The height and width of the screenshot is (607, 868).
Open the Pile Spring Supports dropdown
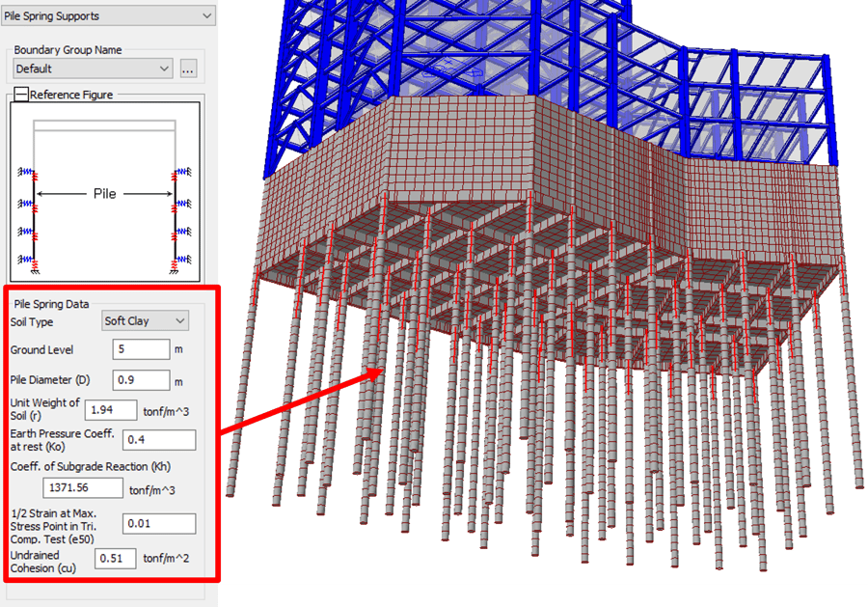(x=108, y=15)
